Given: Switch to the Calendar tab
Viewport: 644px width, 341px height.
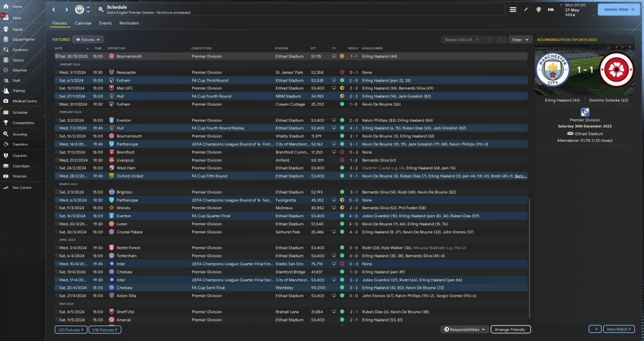Looking at the screenshot, I should (x=83, y=23).
